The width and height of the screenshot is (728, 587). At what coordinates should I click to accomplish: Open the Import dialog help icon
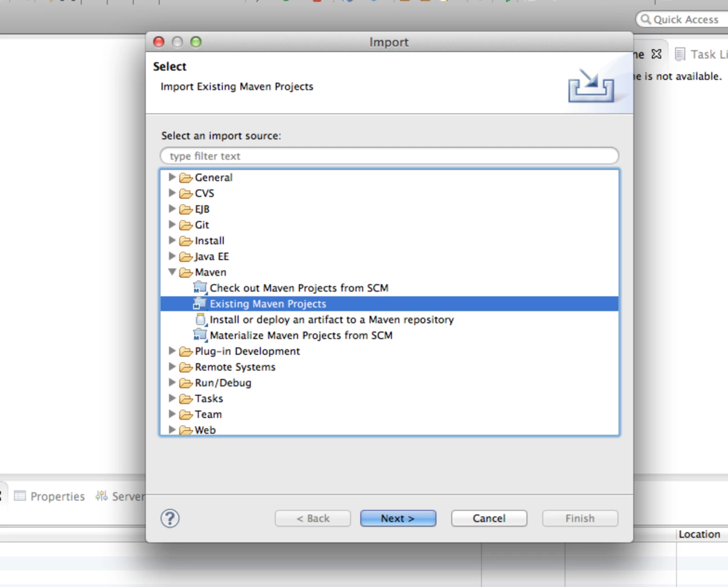pos(170,518)
